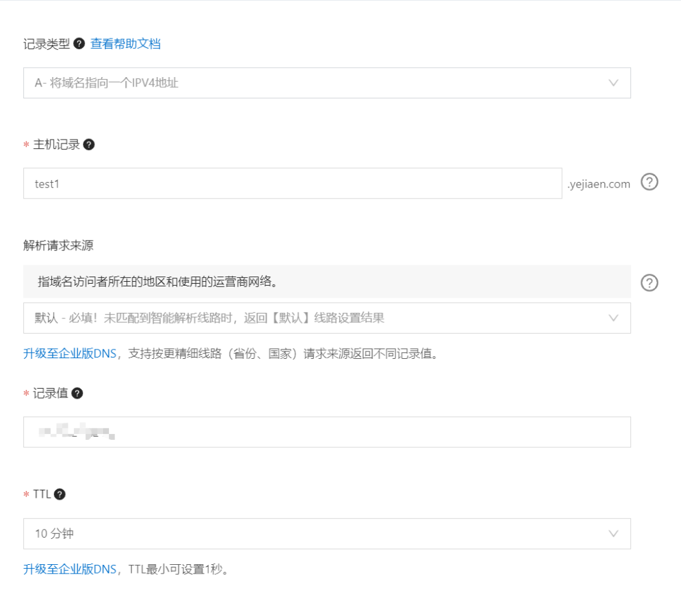Screen dimensions: 681x616
Task: Focus the test1 host record input
Action: [x=293, y=183]
